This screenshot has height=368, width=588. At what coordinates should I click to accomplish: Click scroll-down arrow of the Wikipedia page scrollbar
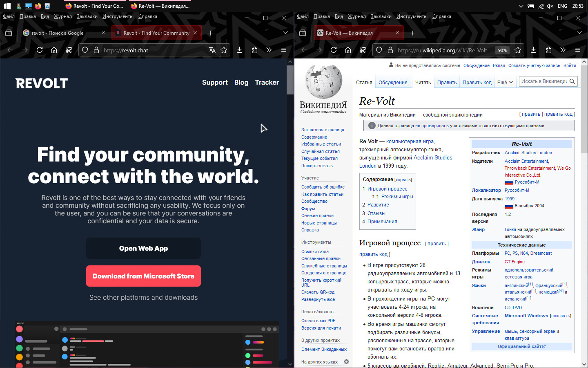pyautogui.click(x=584, y=364)
